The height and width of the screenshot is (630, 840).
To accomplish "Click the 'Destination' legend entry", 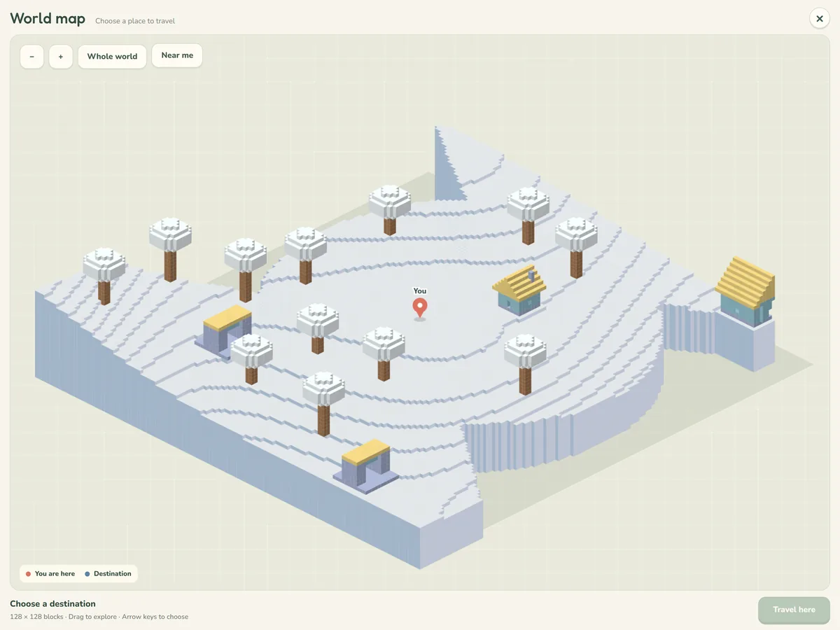I will 108,574.
